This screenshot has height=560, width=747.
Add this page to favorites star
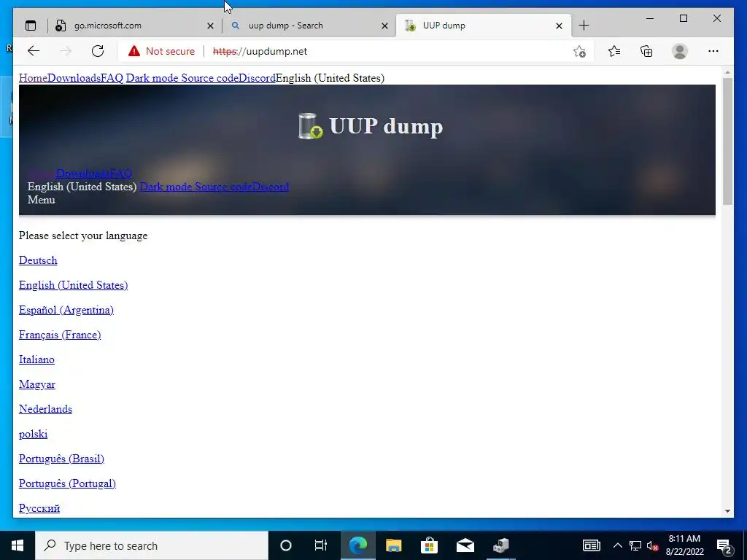coord(579,52)
